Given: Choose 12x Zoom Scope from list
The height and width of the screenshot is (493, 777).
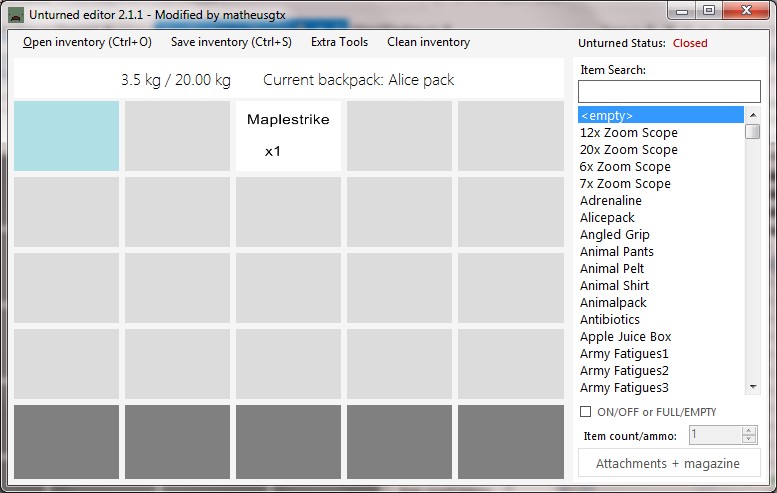Looking at the screenshot, I should (x=628, y=132).
